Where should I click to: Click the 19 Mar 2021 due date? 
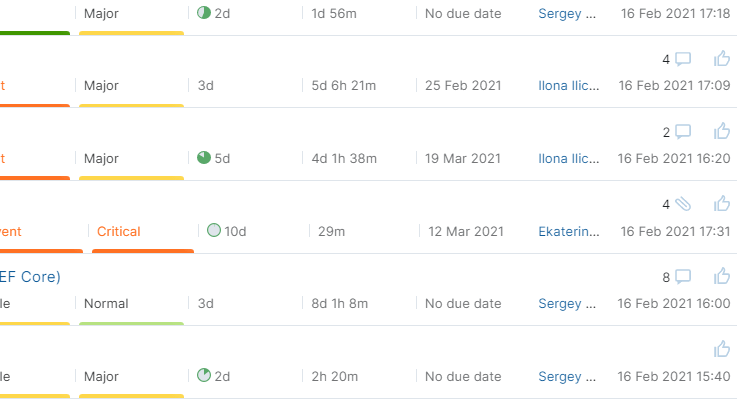point(463,158)
